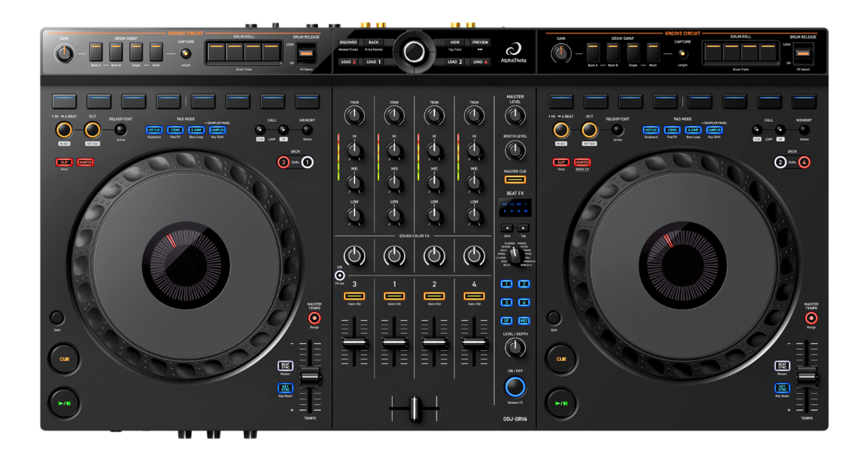Click the Beat FX select knob
Image resolution: width=868 pixels, height=461 pixels.
(x=515, y=254)
